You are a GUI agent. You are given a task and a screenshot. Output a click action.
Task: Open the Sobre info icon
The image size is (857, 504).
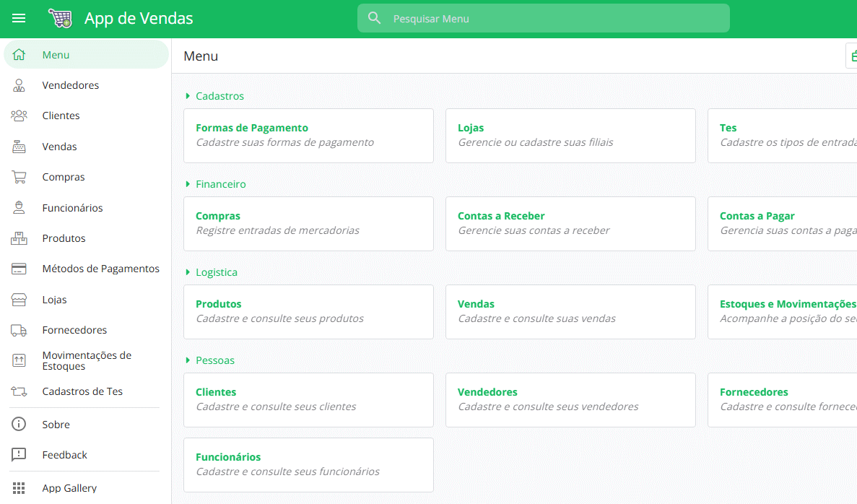[19, 424]
